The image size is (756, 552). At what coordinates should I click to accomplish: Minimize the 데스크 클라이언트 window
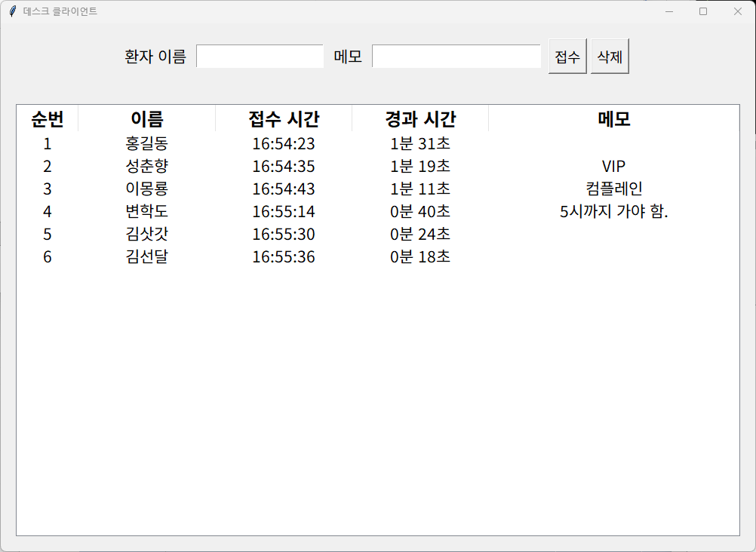tap(668, 11)
